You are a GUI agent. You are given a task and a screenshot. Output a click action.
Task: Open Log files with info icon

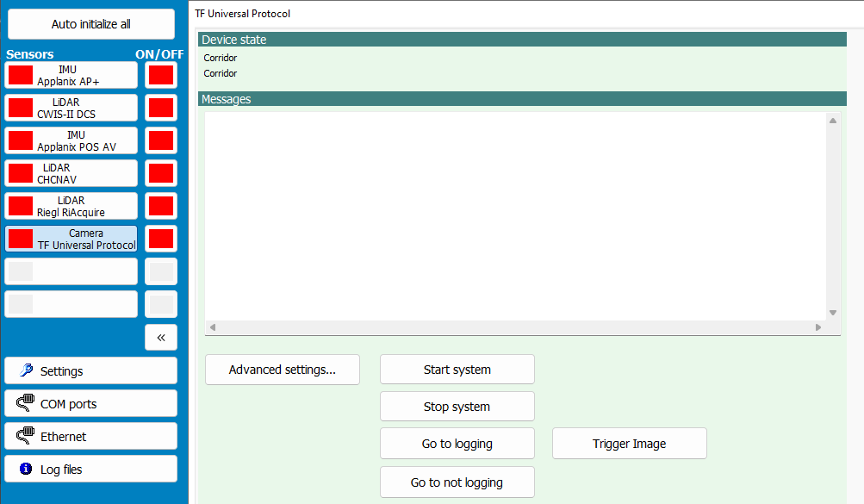coord(90,469)
